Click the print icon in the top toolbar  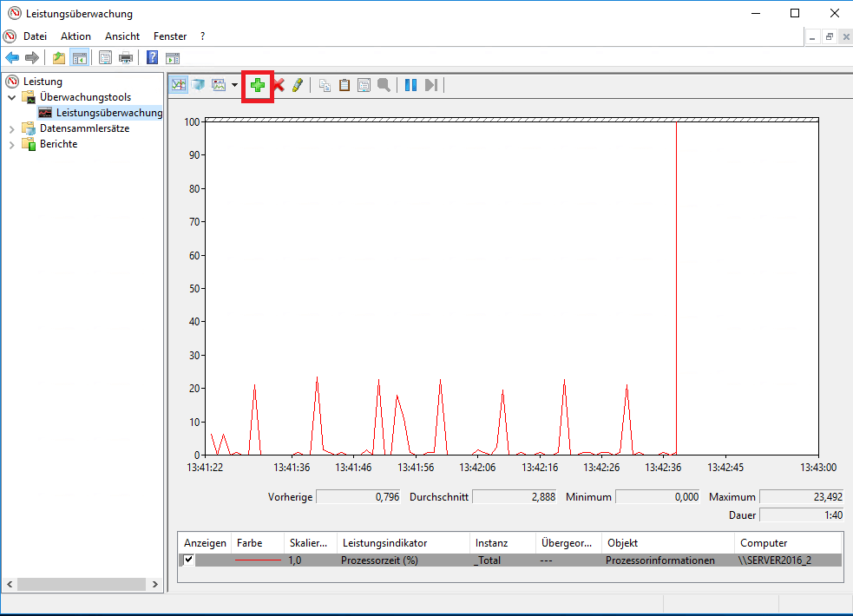[x=126, y=58]
